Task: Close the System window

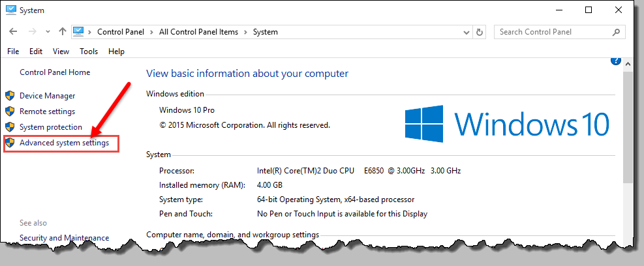Action: click(x=619, y=10)
